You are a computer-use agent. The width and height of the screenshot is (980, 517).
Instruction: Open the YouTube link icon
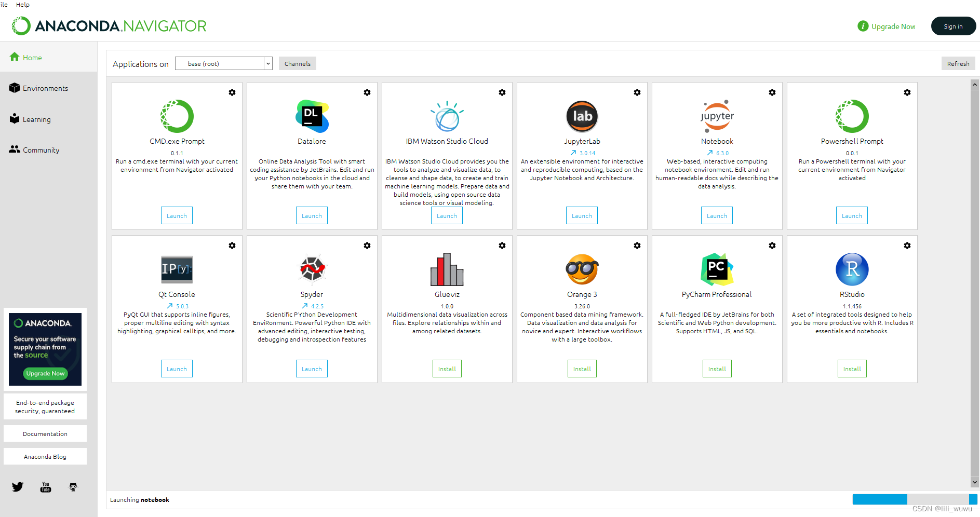tap(46, 487)
